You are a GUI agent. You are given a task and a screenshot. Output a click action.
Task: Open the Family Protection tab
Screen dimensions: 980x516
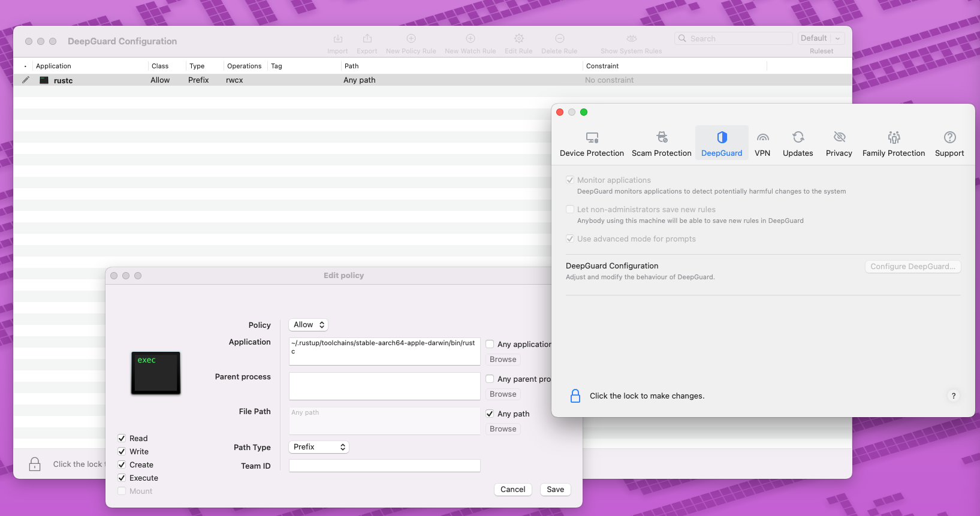894,144
